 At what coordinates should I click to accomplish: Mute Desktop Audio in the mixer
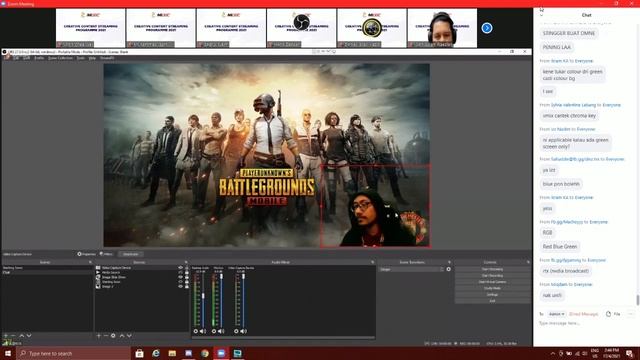(x=203, y=331)
